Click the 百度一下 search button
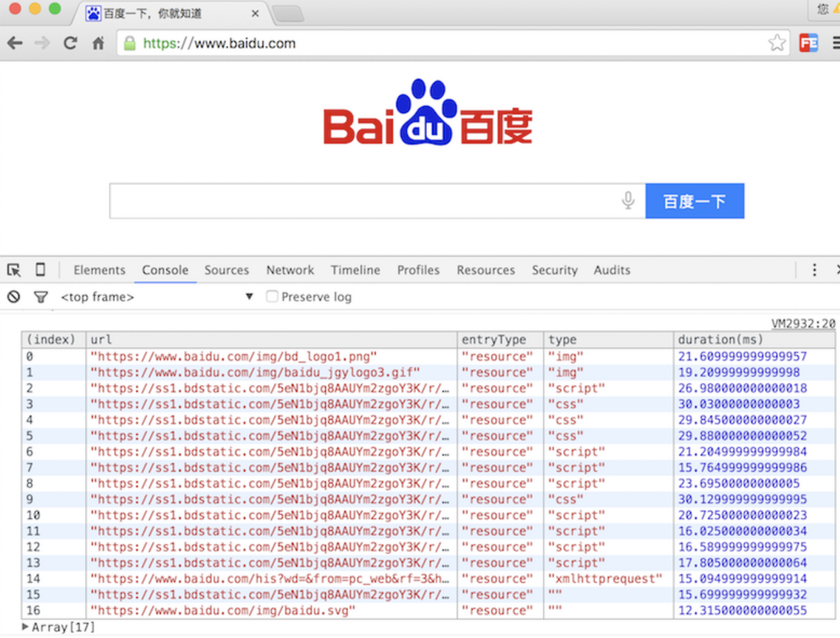 coord(694,201)
